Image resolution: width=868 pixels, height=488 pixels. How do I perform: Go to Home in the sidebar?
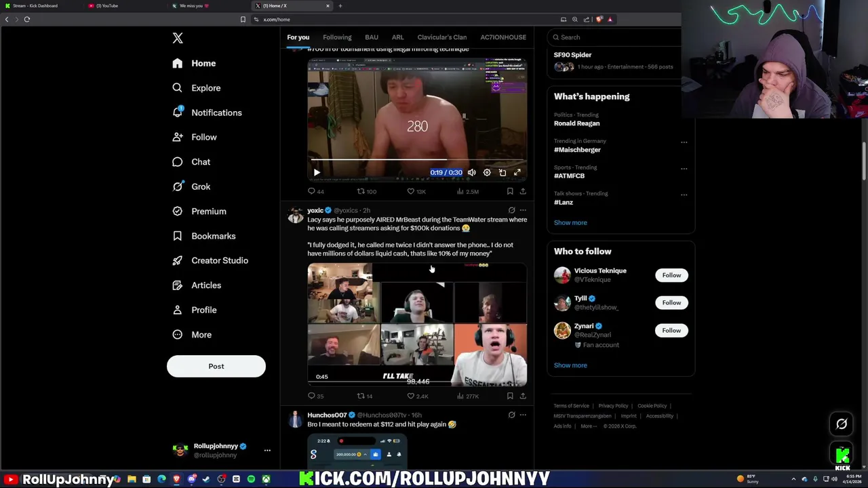[194, 63]
